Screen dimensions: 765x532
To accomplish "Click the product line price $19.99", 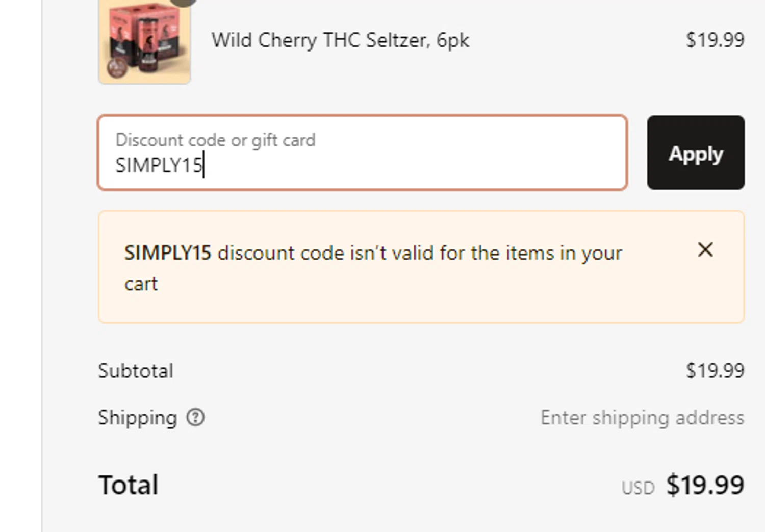I will 715,40.
